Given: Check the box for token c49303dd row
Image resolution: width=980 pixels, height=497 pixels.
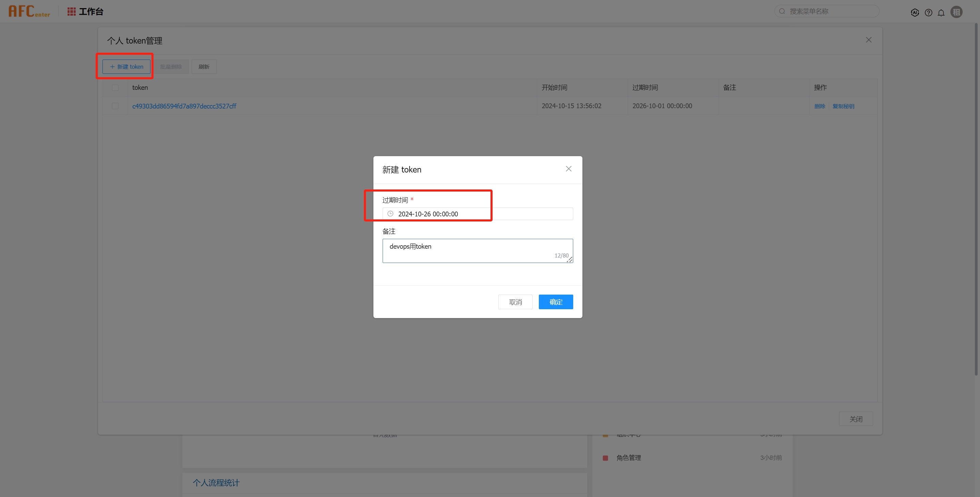Looking at the screenshot, I should pos(115,106).
